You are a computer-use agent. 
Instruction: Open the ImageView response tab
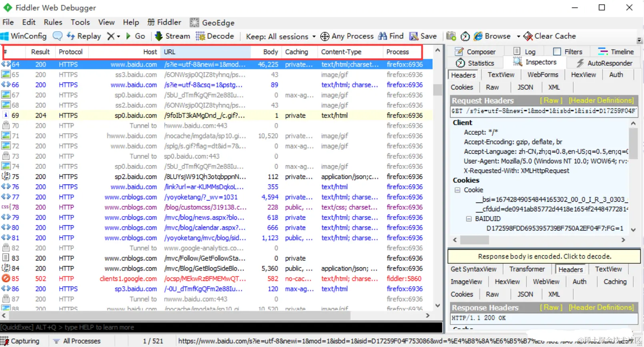[466, 282]
